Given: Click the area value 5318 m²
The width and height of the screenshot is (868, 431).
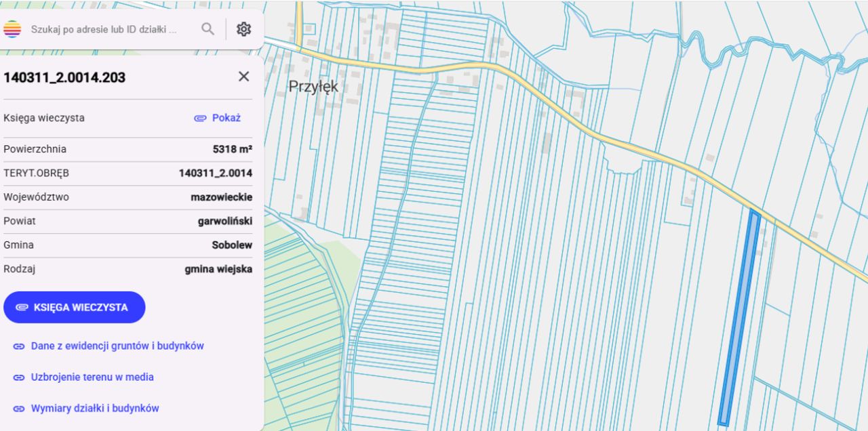Looking at the screenshot, I should point(233,149).
